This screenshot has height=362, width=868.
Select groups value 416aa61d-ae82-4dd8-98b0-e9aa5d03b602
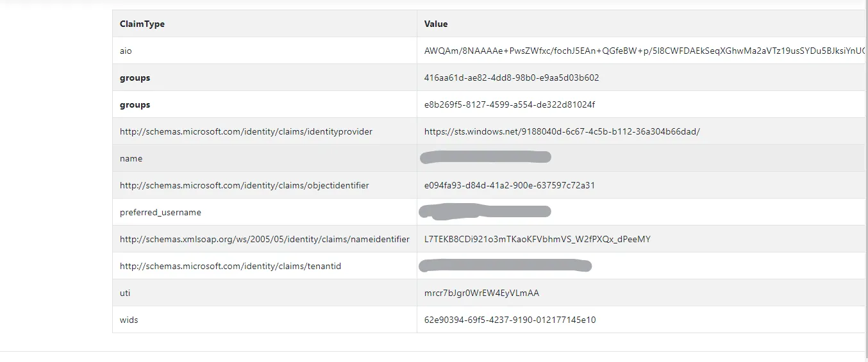click(511, 78)
